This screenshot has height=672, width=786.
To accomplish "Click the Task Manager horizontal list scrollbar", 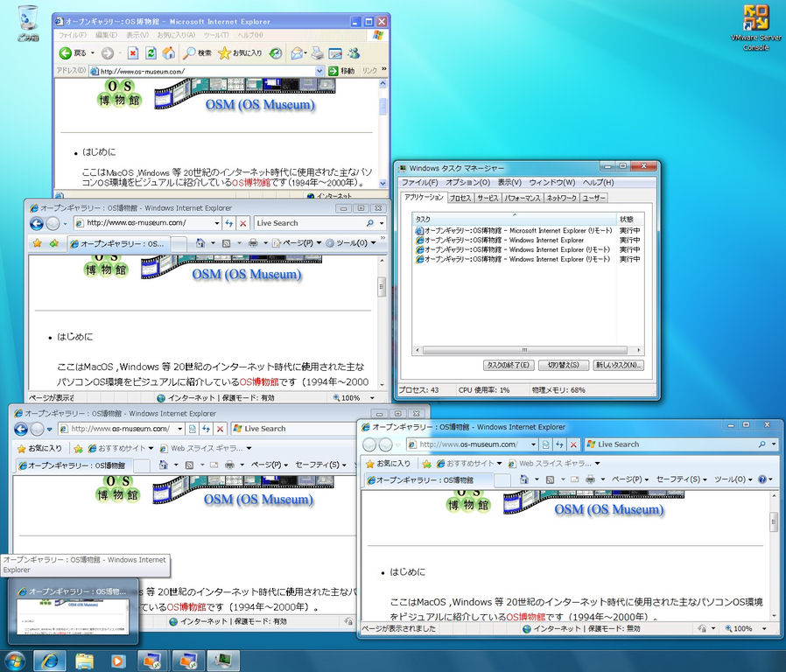I will pyautogui.click(x=527, y=350).
